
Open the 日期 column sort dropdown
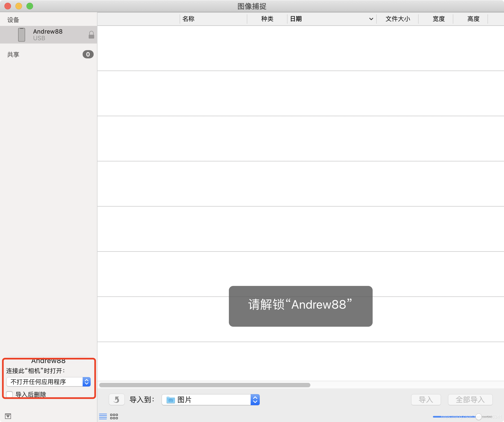pyautogui.click(x=371, y=19)
